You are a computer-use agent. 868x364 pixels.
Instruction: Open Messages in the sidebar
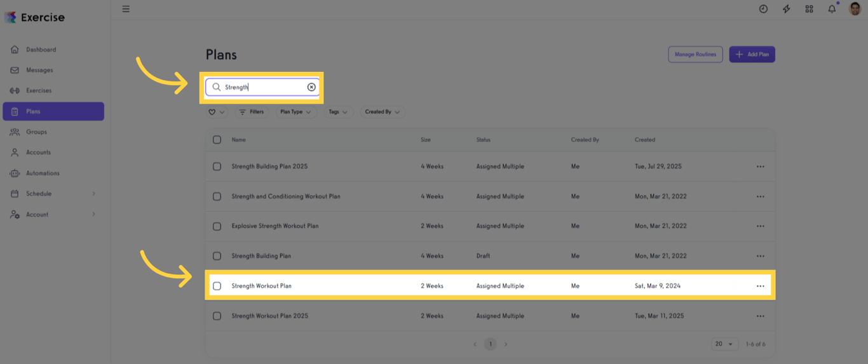pyautogui.click(x=53, y=70)
